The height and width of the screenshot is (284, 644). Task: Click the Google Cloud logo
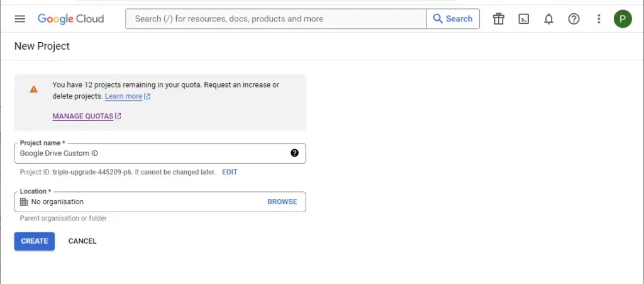pos(70,19)
